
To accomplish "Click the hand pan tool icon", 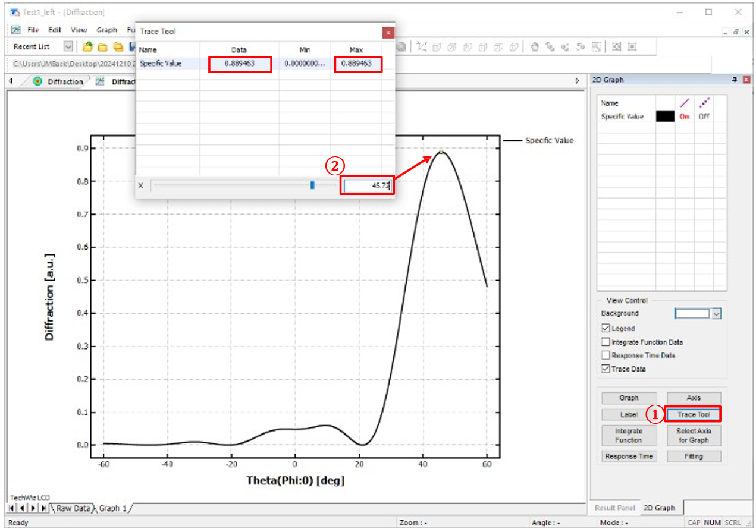I will [x=535, y=46].
